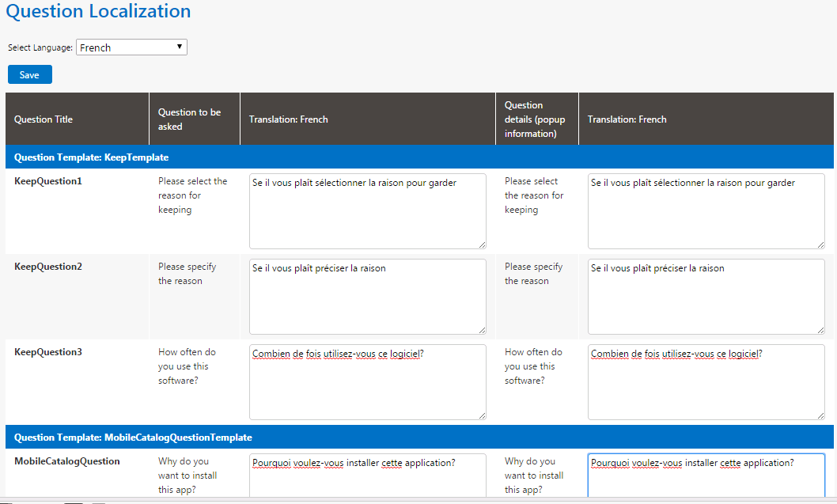Image resolution: width=837 pixels, height=504 pixels.
Task: Grab resize handle of KeepQuestion1 question translation box
Action: coord(482,244)
